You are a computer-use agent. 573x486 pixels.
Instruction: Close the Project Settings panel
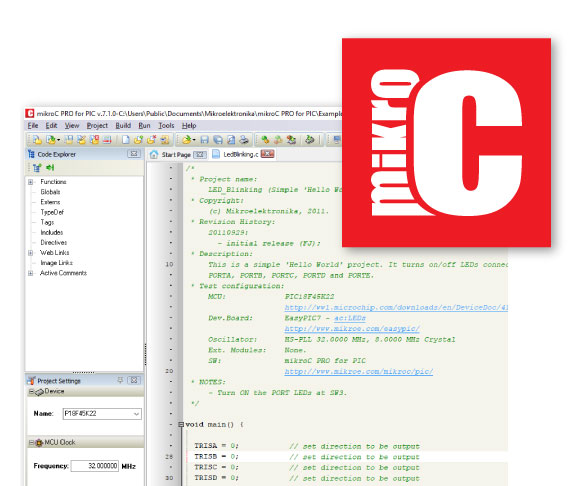click(134, 380)
